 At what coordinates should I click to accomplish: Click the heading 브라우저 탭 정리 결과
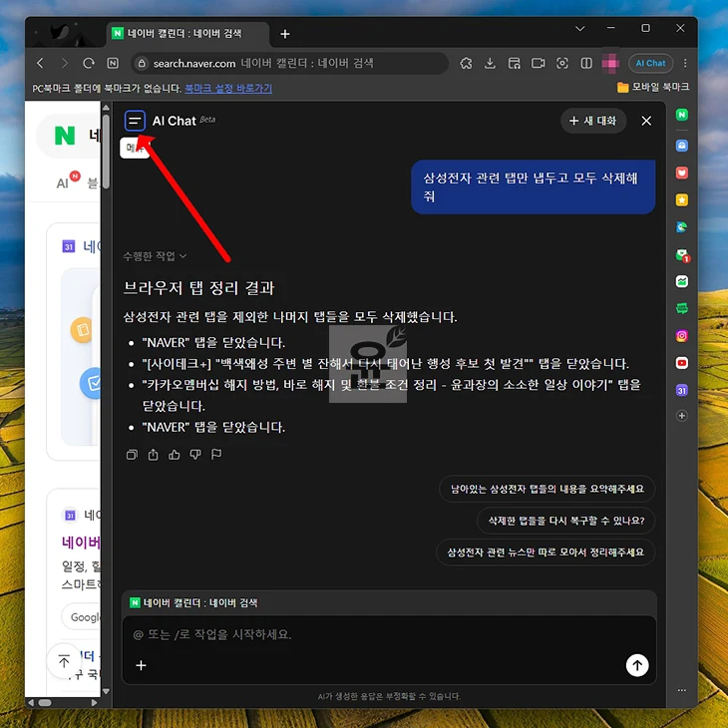coord(198,288)
